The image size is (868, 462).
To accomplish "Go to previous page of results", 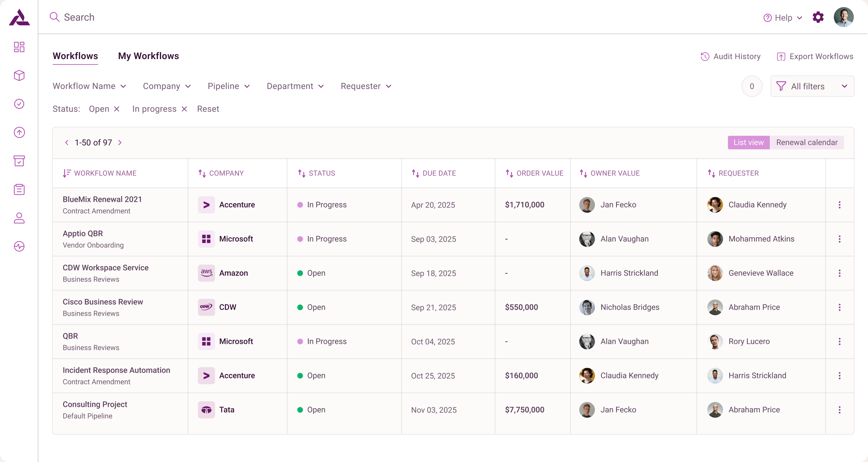I will (x=67, y=143).
